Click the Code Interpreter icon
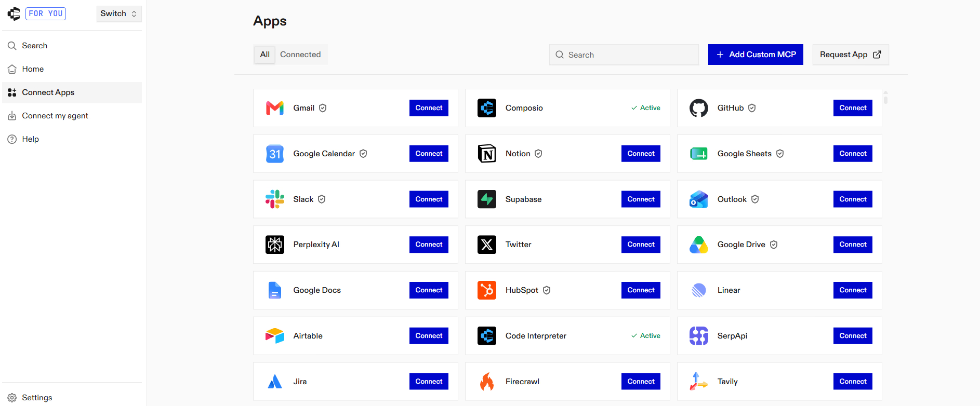980x406 pixels. tap(487, 336)
